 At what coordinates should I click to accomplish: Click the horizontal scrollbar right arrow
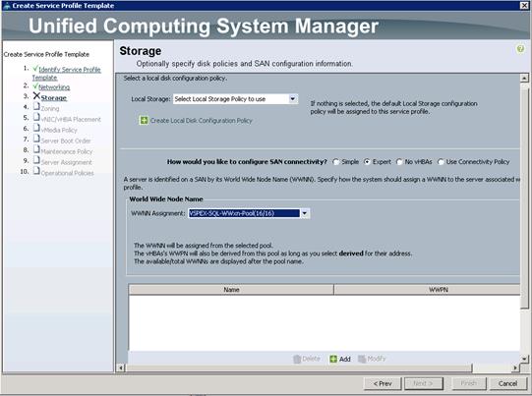515,368
